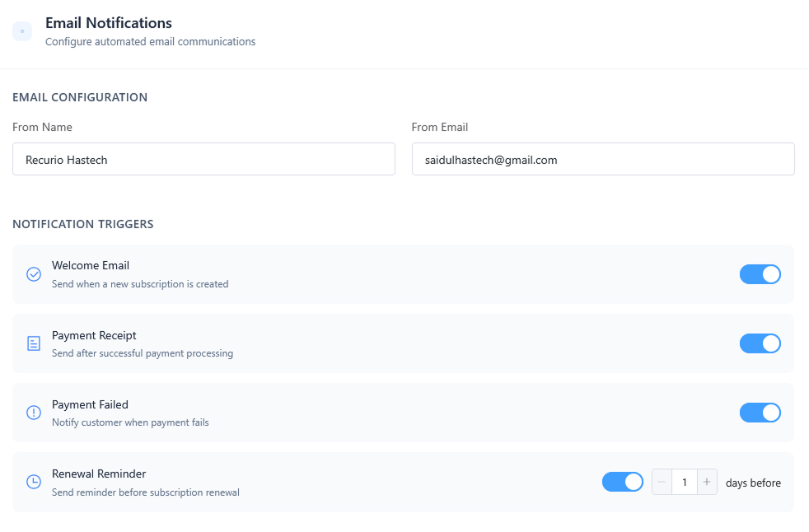
Task: Toggle off the Renewal Reminder switch
Action: coord(622,481)
